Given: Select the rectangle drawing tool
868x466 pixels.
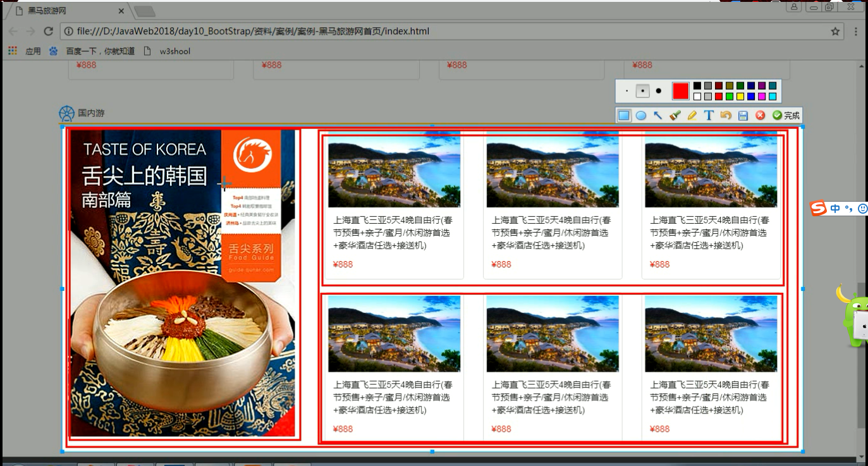Looking at the screenshot, I should [624, 116].
